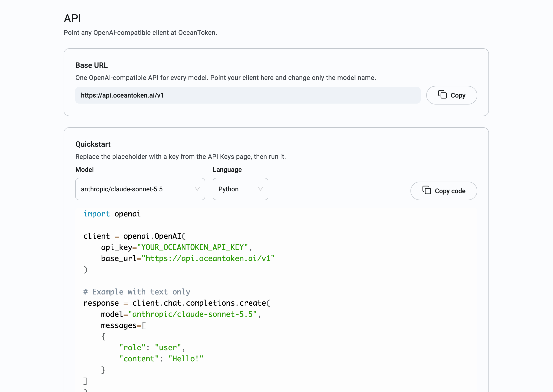Click the subtitle "Point any OpenAI-compatible client at OceanToken."
553x392 pixels.
[140, 33]
